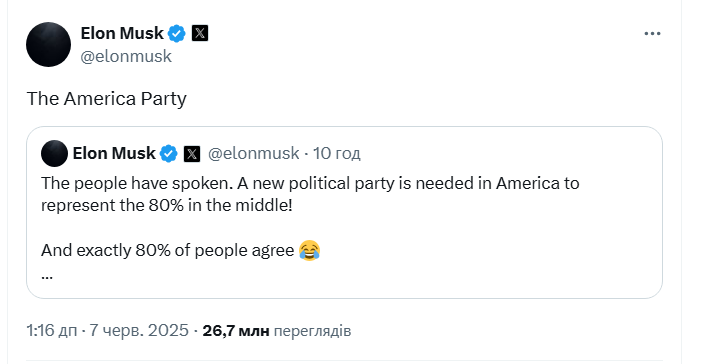Open the three-dot more options menu
The height and width of the screenshot is (364, 706).
pos(652,34)
